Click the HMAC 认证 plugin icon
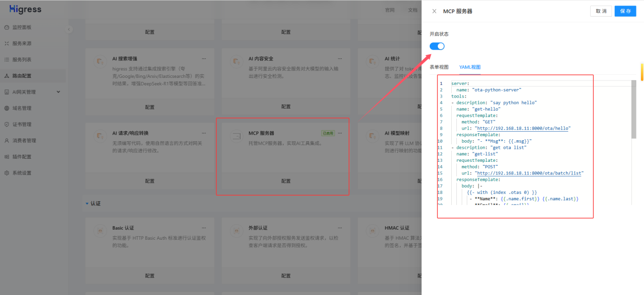 coord(372,231)
